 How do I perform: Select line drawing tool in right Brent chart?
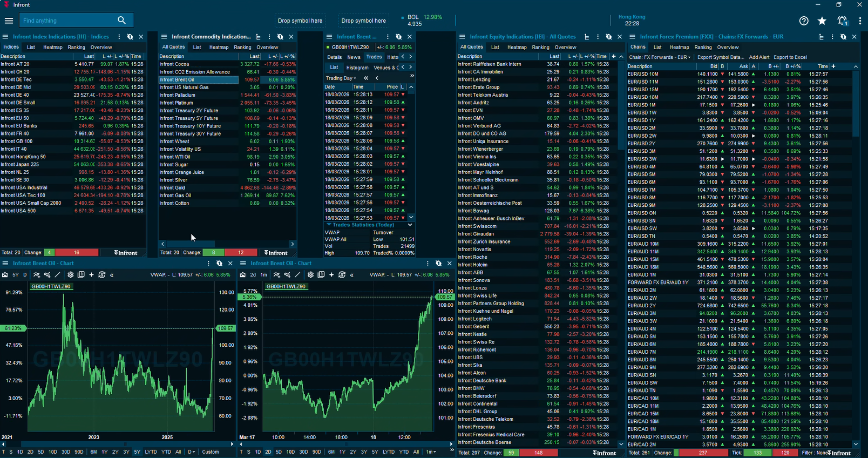tap(297, 275)
